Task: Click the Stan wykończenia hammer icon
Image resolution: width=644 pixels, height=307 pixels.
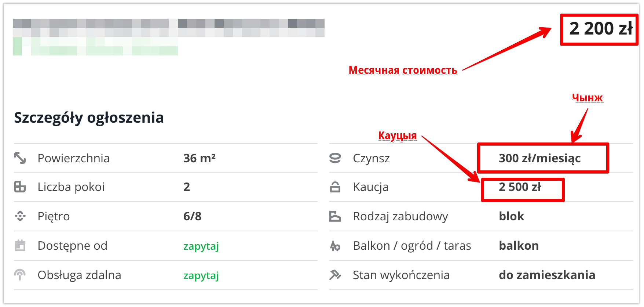Action: click(335, 275)
